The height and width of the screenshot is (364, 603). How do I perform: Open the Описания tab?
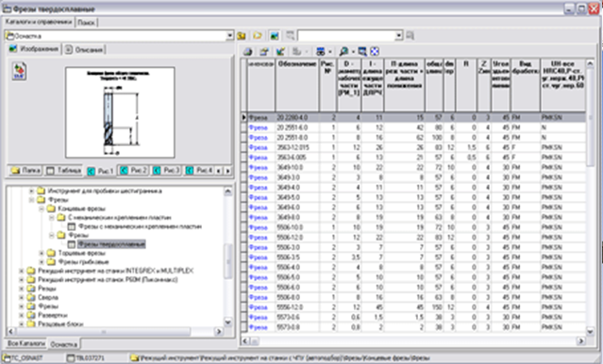tap(84, 50)
